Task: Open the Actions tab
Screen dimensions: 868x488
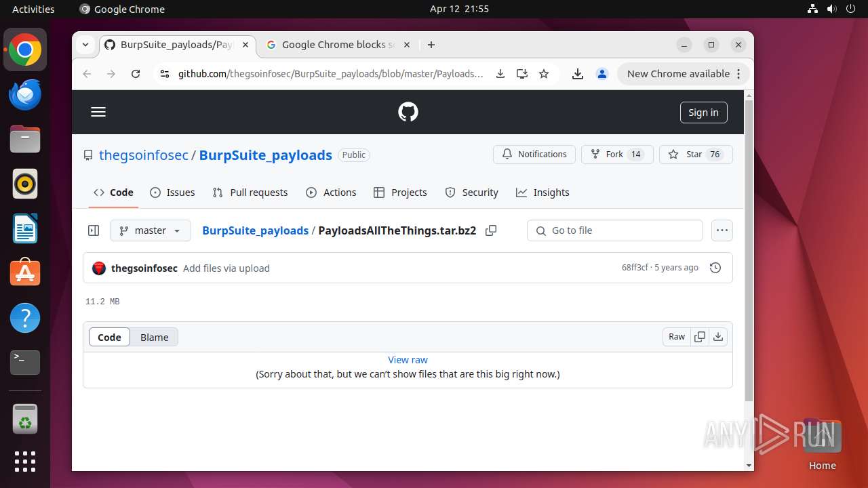Action: (x=331, y=192)
